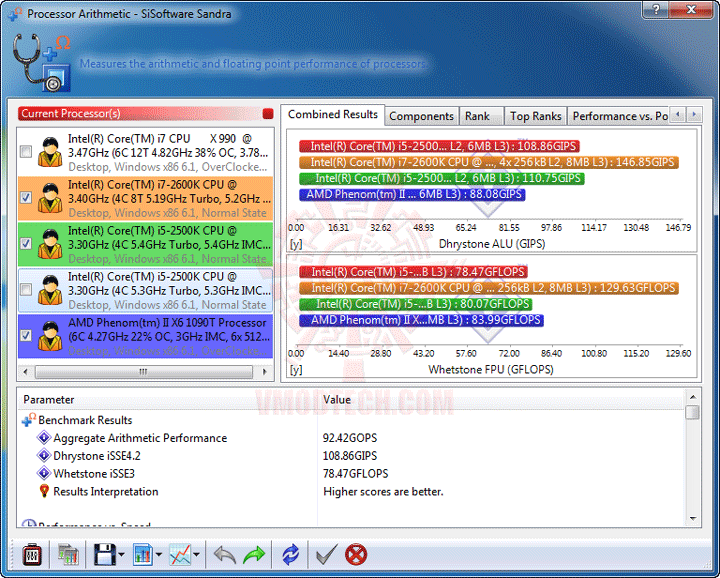Click the processor list horizontal scrollbar thumb
The height and width of the screenshot is (578, 720).
click(x=144, y=371)
